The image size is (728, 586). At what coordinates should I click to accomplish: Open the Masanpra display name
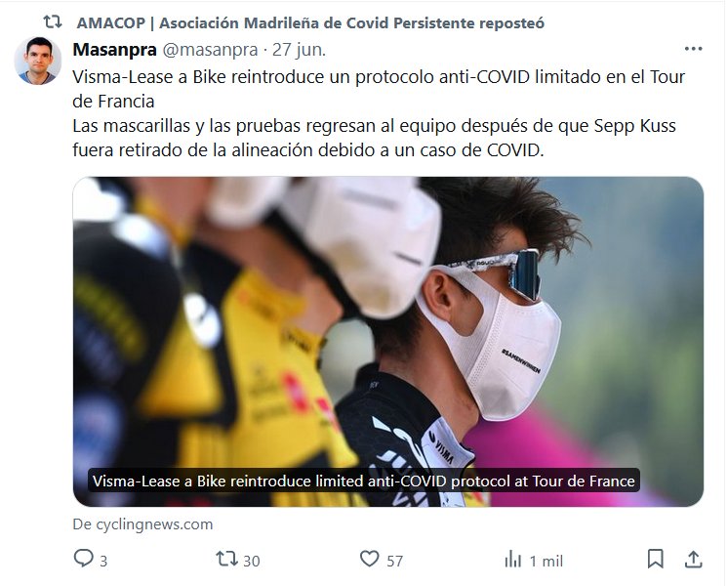pos(115,50)
